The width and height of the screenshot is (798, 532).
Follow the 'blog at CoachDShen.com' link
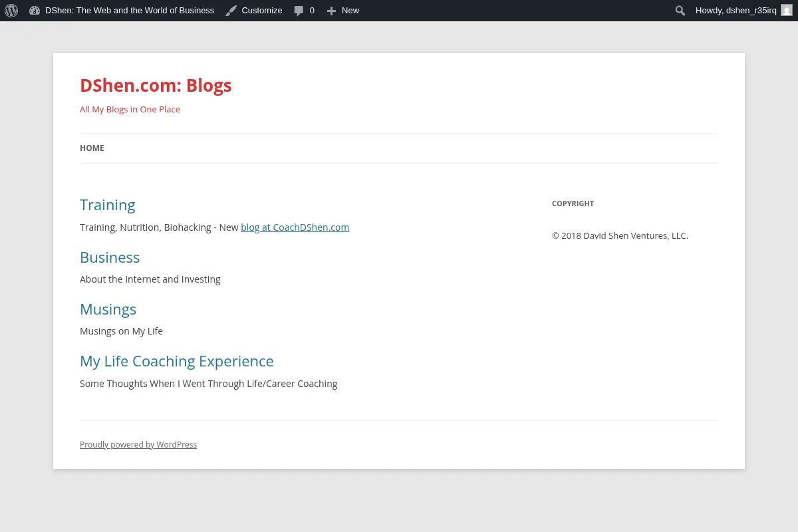pos(295,227)
